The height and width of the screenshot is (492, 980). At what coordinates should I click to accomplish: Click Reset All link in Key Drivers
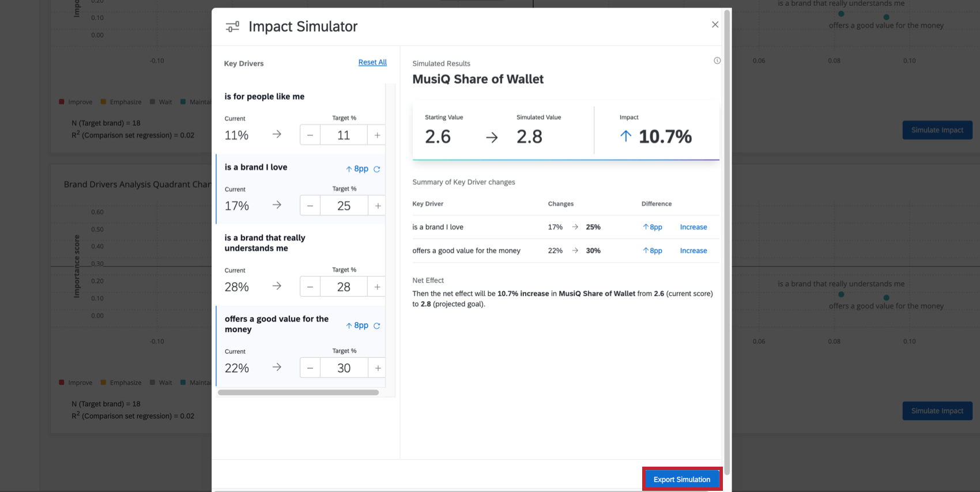pyautogui.click(x=372, y=62)
